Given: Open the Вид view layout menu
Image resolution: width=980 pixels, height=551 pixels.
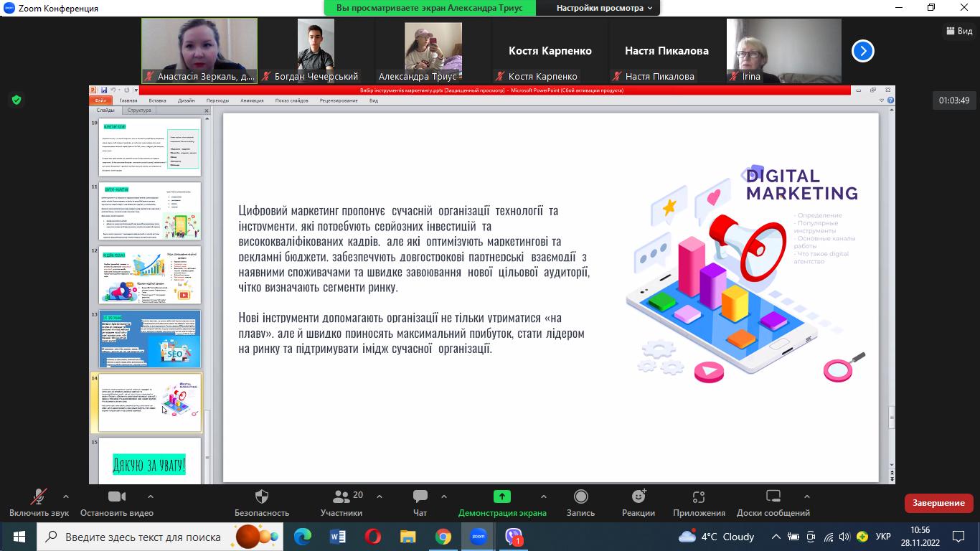Looking at the screenshot, I should point(958,31).
